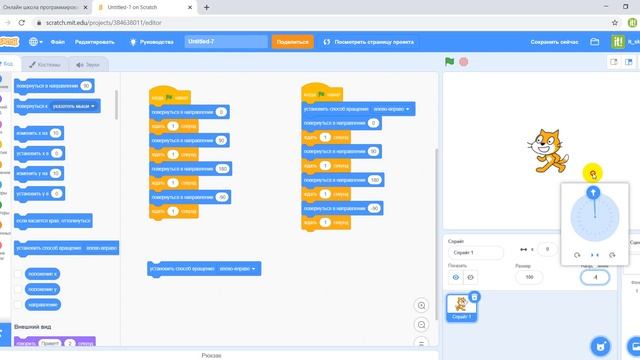Open the Scratch logo home link
This screenshot has width=640, height=360.
pos(9,42)
